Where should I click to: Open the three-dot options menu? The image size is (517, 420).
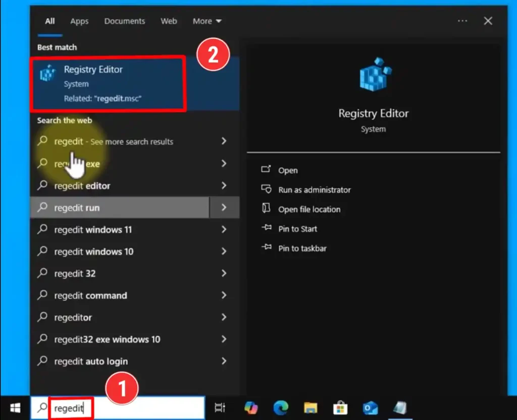pos(462,21)
